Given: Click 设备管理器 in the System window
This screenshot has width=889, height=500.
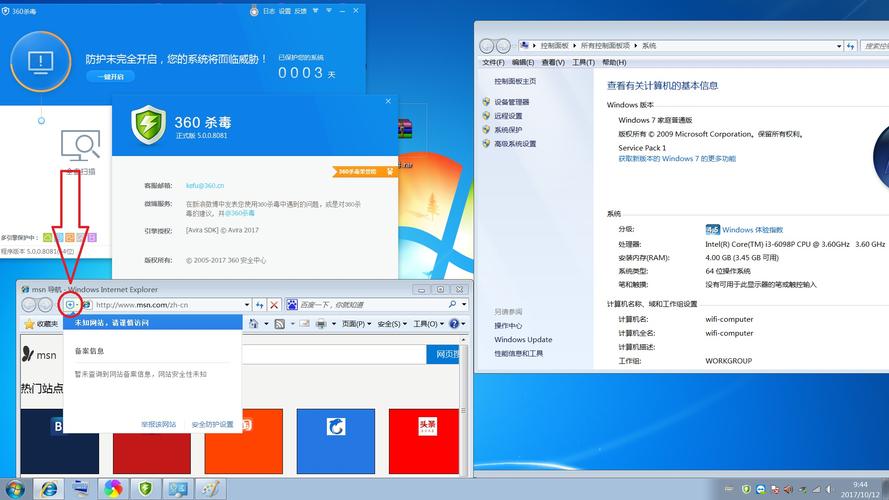Looking at the screenshot, I should coord(511,102).
